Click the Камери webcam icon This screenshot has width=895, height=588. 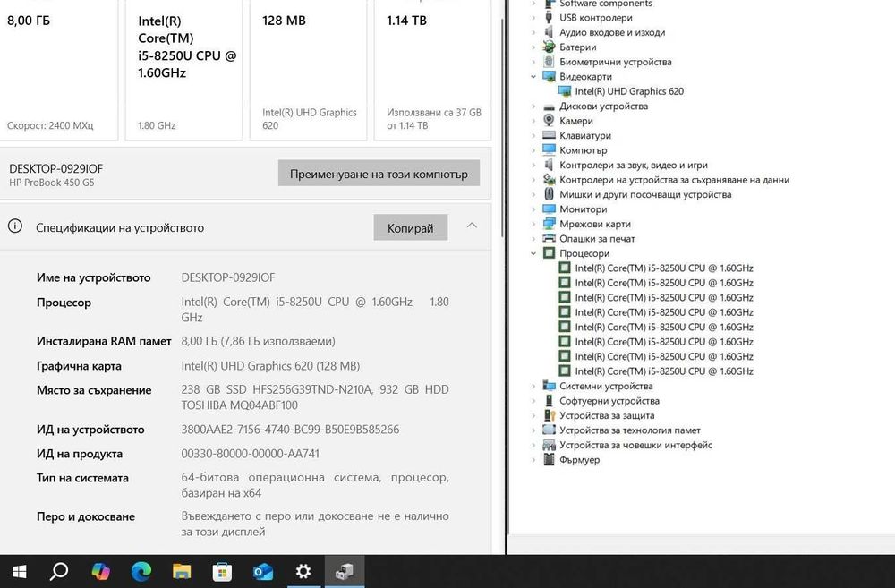550,121
